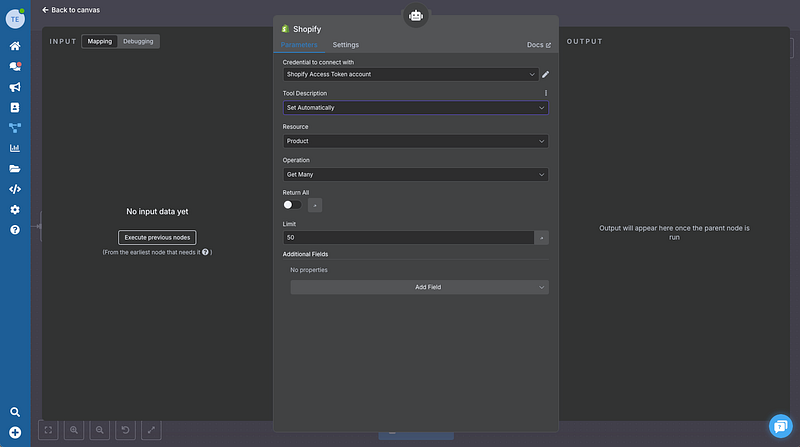Open the megaphone campaigns icon in sidebar
800x447 pixels.
click(15, 87)
